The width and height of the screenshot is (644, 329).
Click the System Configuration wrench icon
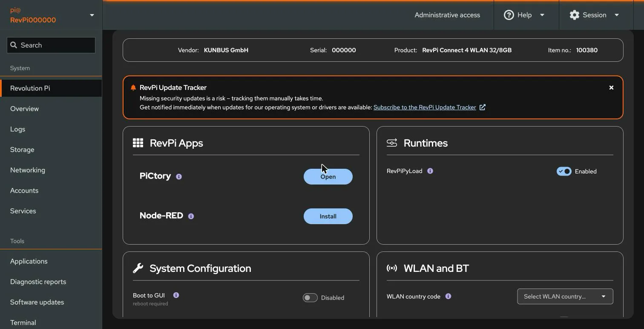point(138,268)
